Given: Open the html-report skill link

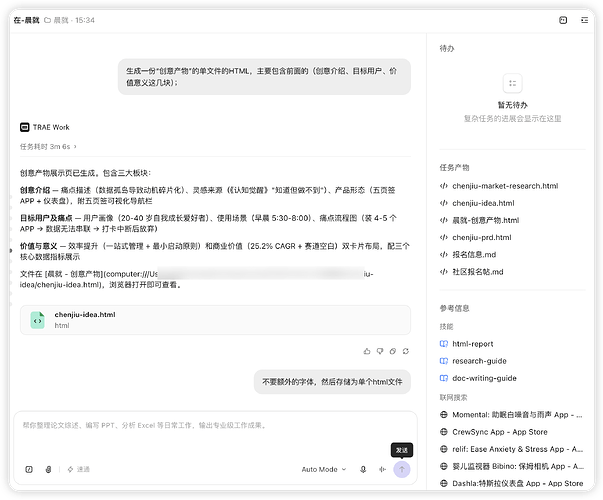Looking at the screenshot, I should (466, 344).
